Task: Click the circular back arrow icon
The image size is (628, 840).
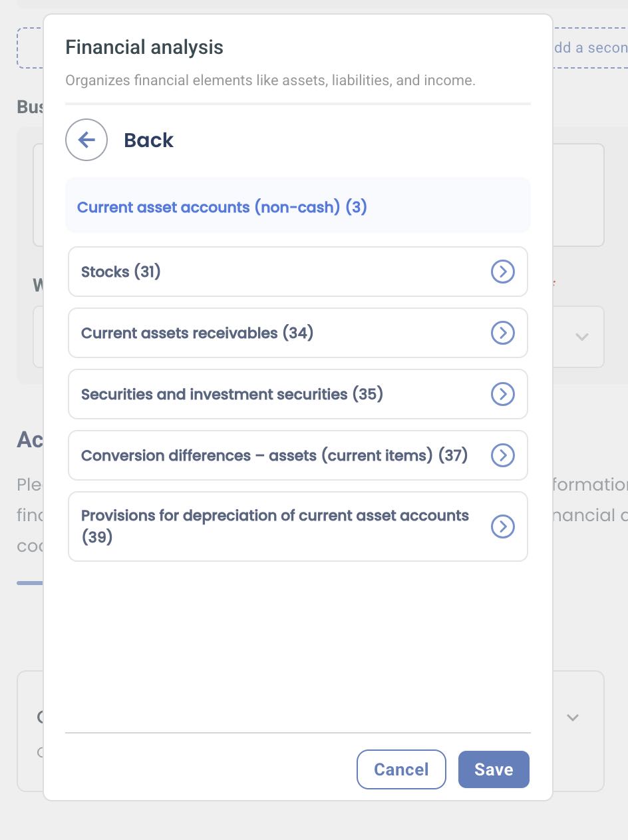Action: pyautogui.click(x=86, y=140)
